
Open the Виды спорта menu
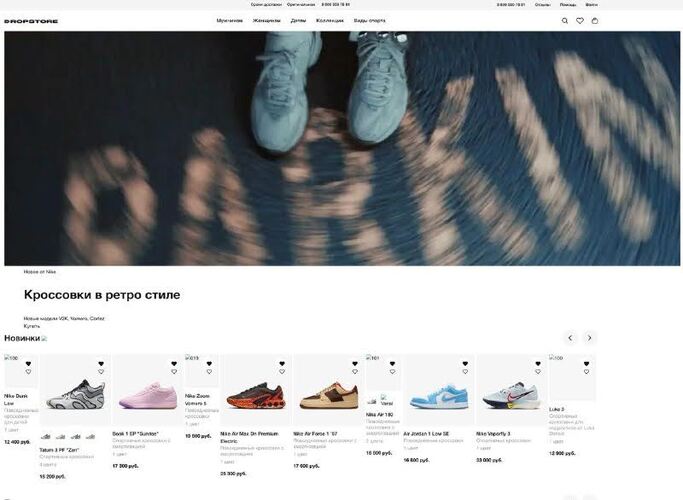pyautogui.click(x=369, y=20)
